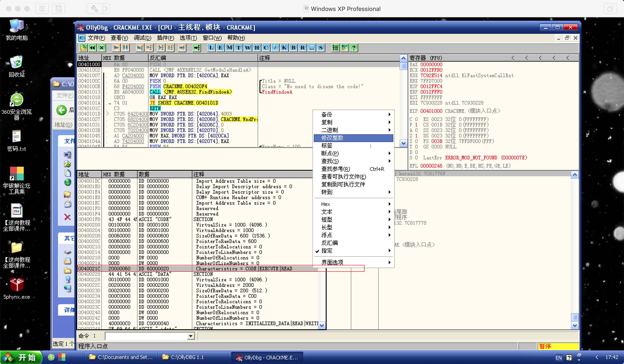624x364 pixels.
Task: Click the 命令 command input field
Action: pyautogui.click(x=146, y=336)
